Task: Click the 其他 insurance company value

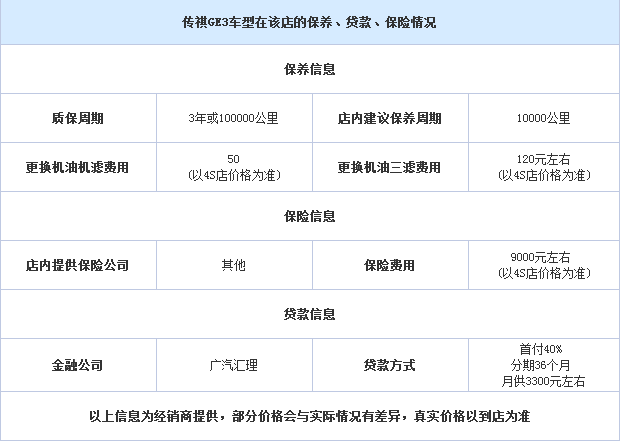Action: (234, 266)
